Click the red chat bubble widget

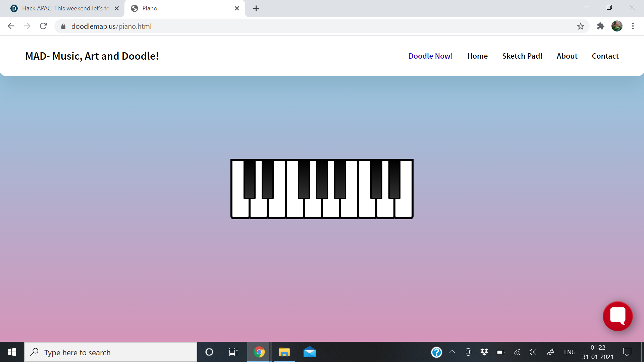pos(618,316)
